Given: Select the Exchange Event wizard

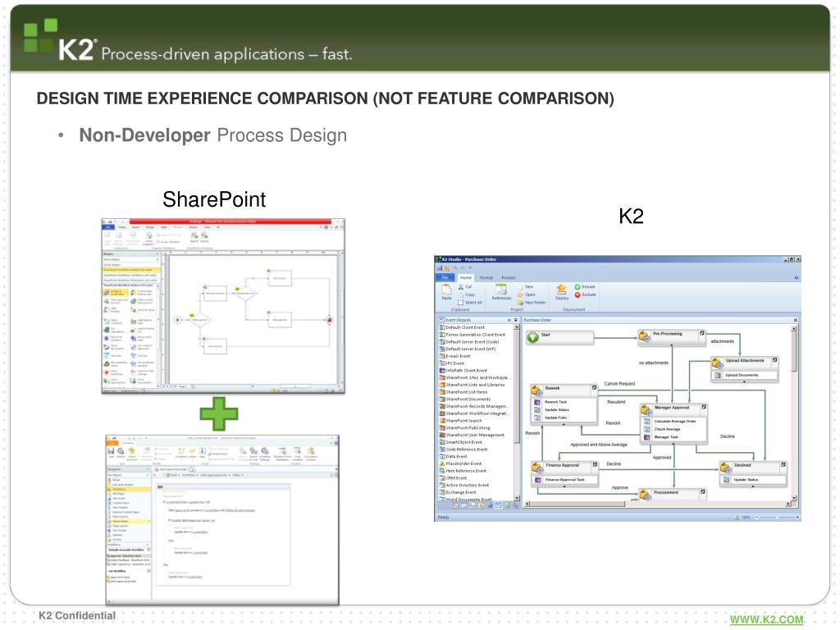Looking at the screenshot, I should pos(458,492).
